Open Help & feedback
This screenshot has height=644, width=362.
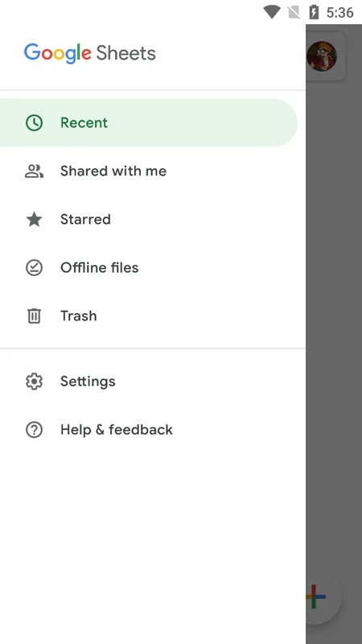(153, 430)
